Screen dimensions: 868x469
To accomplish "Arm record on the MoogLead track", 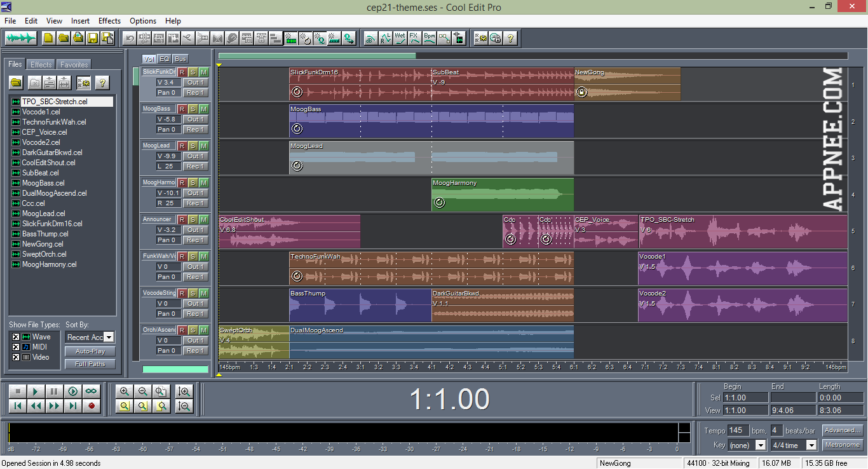I will pyautogui.click(x=182, y=146).
